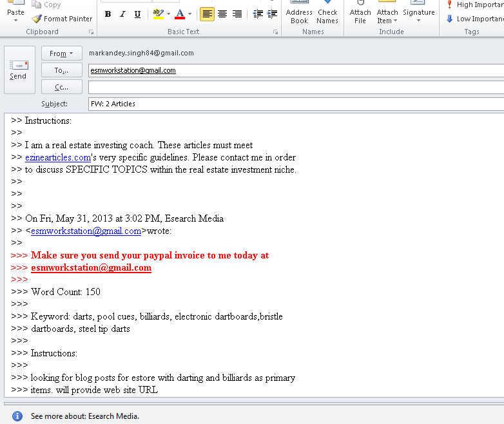This screenshot has height=424, width=504.
Task: Open Clipboard pane dialog launcher
Action: click(92, 32)
